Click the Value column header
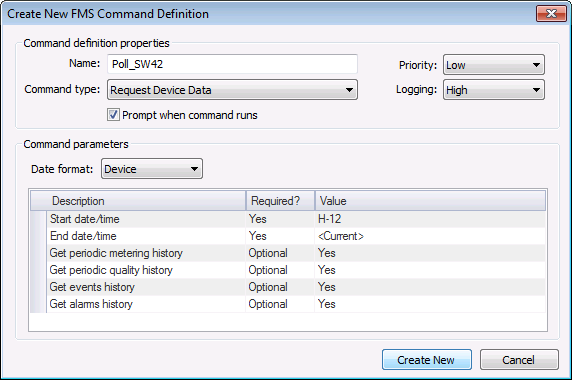 [x=430, y=201]
